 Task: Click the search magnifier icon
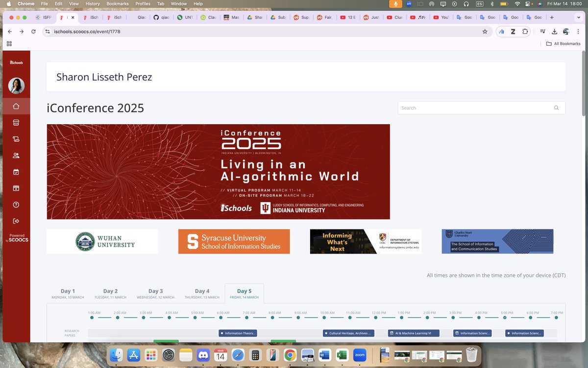(556, 108)
